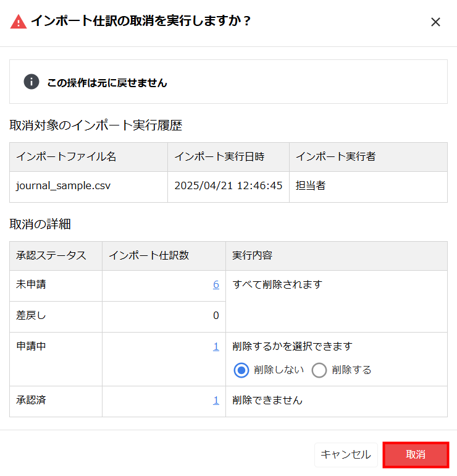Open the 未申請 journal count link 6

click(216, 285)
